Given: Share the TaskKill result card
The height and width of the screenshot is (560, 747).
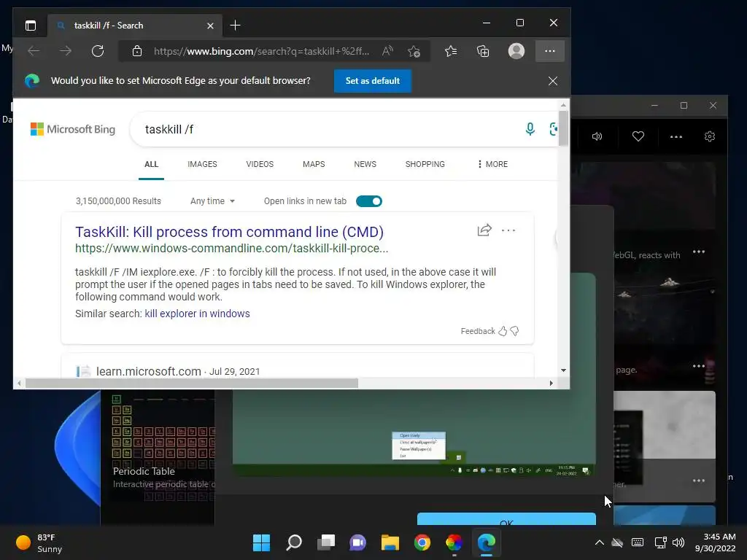Looking at the screenshot, I should point(484,230).
